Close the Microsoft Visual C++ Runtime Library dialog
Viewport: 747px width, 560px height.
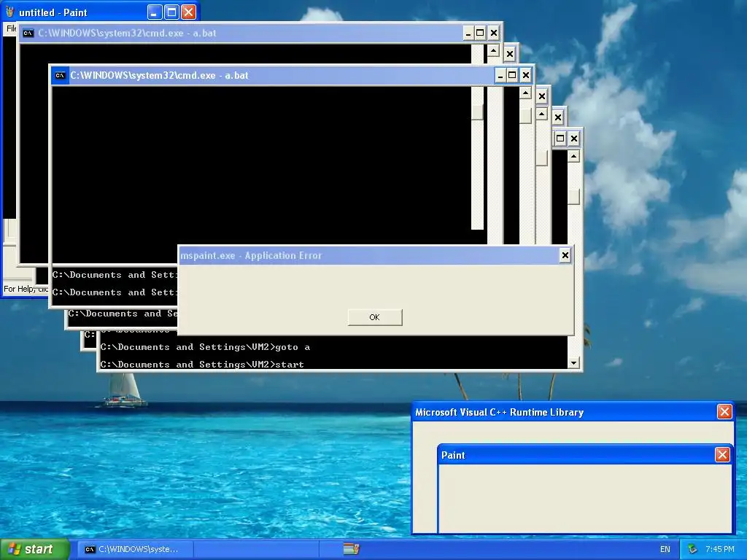[724, 412]
